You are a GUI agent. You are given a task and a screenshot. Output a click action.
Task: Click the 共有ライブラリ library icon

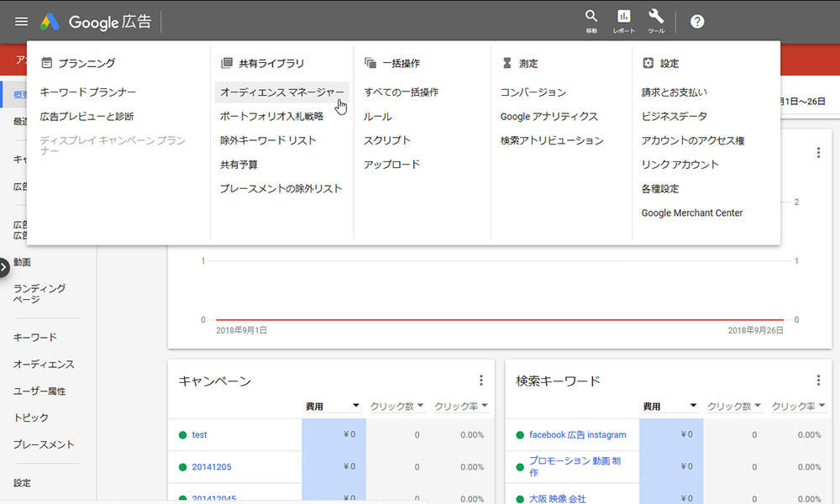[227, 63]
